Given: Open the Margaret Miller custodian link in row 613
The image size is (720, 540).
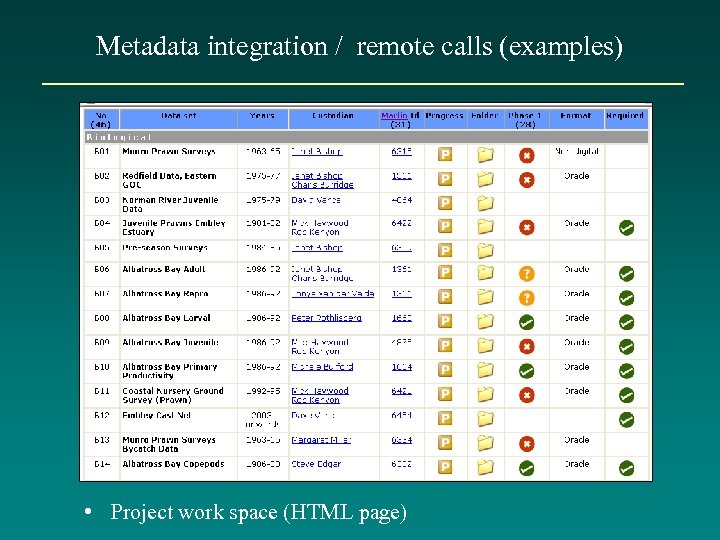Looking at the screenshot, I should coord(321,440).
